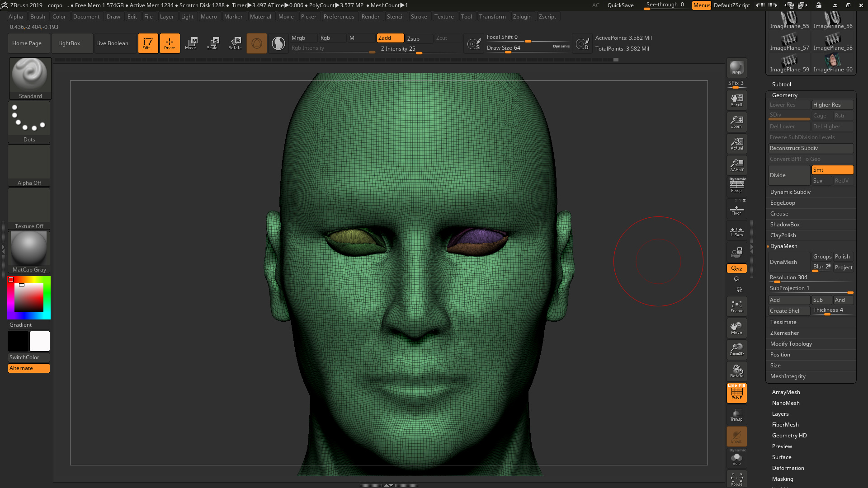Toggle the Persp perspective icon
The width and height of the screenshot is (868, 488).
click(x=736, y=186)
